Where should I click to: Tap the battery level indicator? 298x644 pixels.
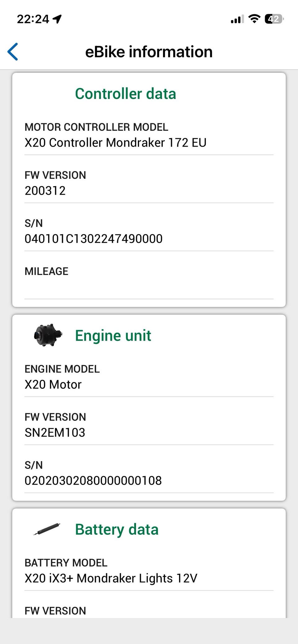coord(274,19)
